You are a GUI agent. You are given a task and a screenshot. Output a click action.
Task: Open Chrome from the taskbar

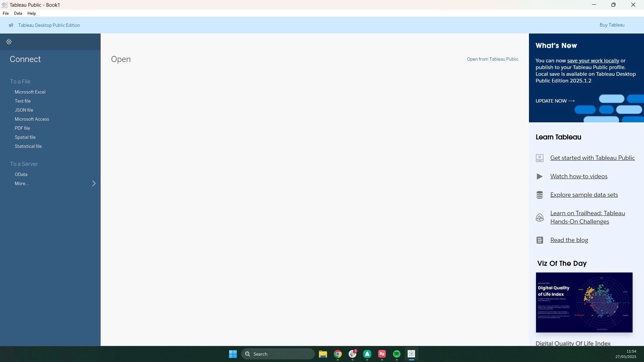(338, 354)
